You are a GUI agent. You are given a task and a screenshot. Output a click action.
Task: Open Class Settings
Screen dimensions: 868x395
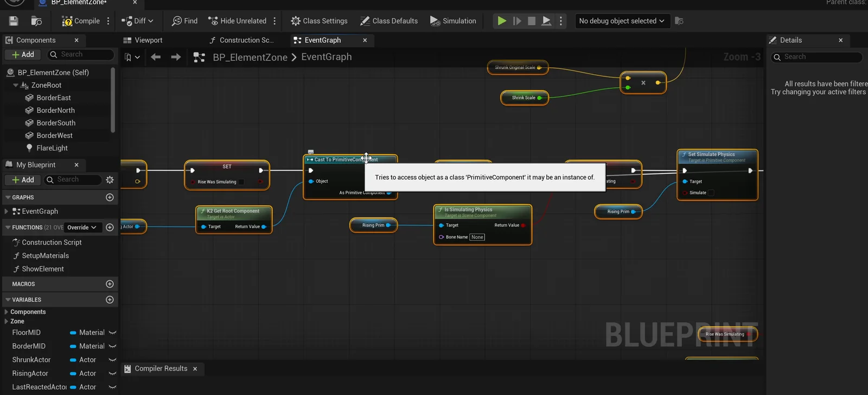click(319, 21)
